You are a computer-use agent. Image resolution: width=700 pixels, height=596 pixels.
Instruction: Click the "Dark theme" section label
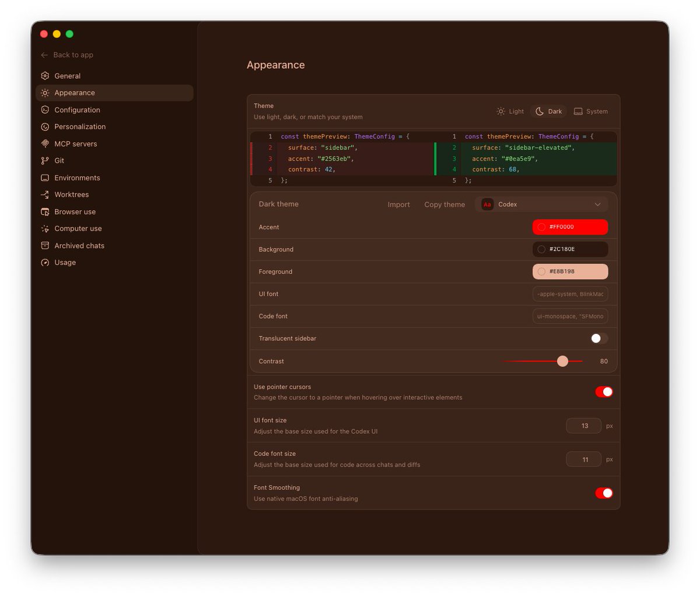click(x=279, y=204)
